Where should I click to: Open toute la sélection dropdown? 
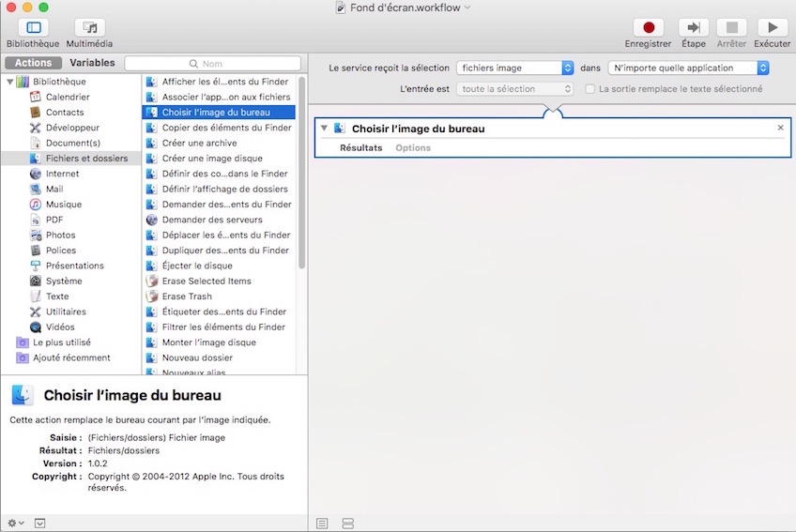pos(514,89)
